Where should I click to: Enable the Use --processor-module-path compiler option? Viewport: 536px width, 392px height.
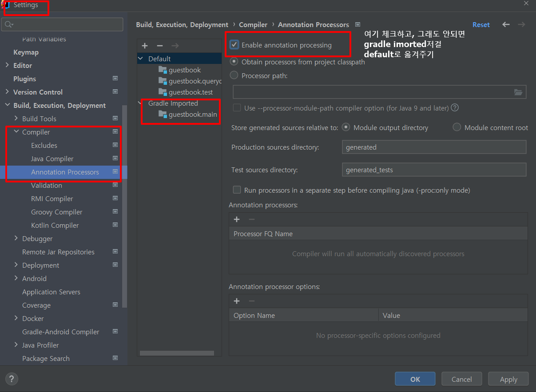coord(237,107)
